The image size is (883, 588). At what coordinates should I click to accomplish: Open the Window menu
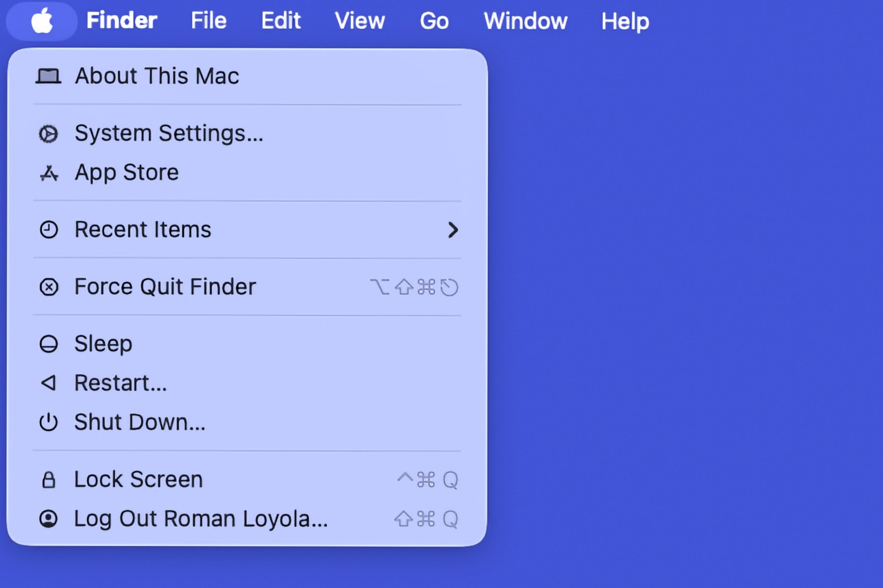click(x=525, y=21)
